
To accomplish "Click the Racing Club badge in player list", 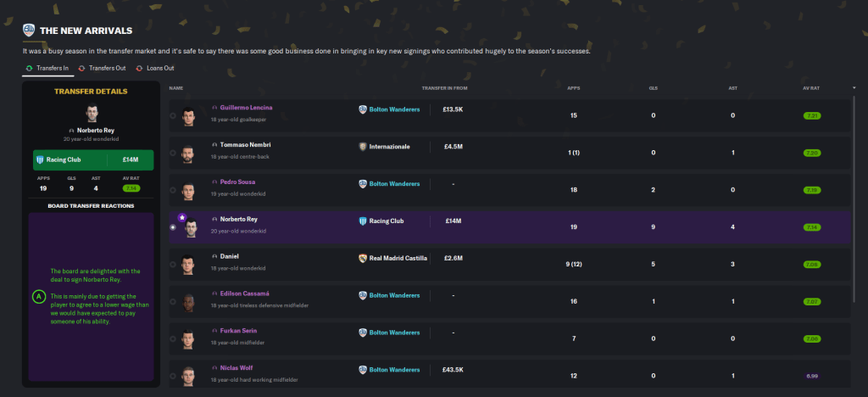I will coord(363,221).
